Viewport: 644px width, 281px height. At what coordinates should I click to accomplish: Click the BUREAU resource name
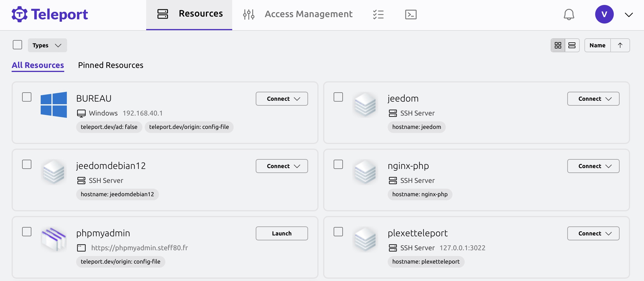pos(94,99)
